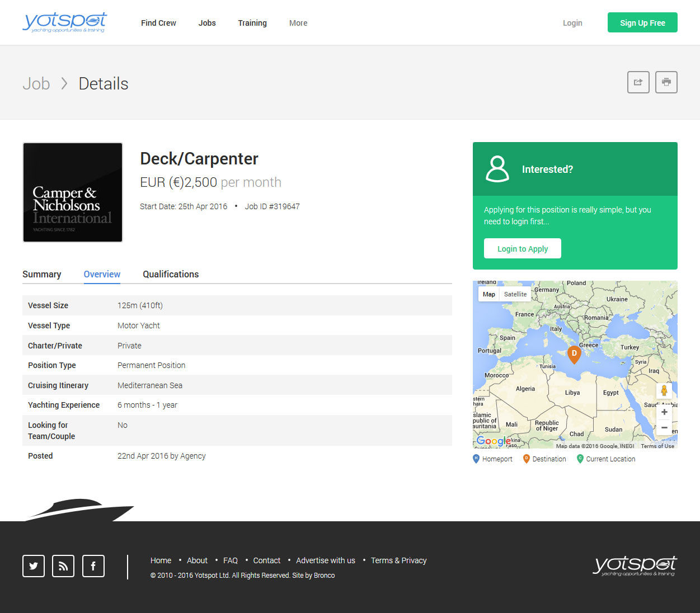Zoom out on the map with the minus button

(664, 428)
